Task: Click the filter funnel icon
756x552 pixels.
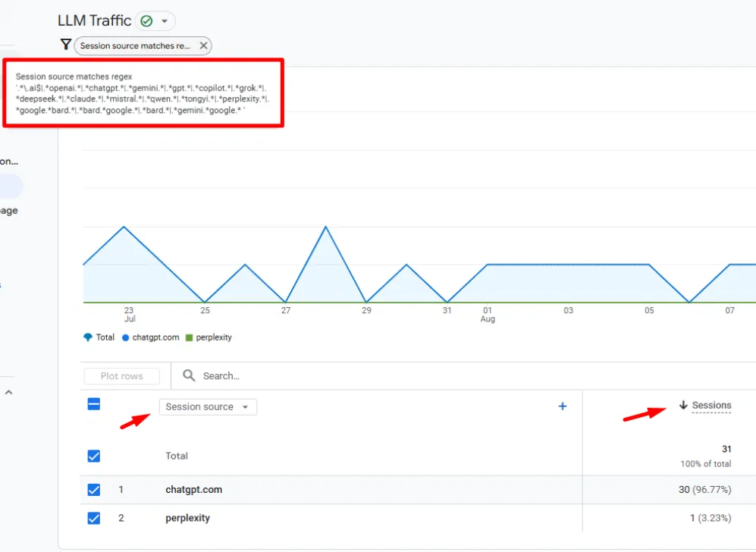Action: [66, 45]
